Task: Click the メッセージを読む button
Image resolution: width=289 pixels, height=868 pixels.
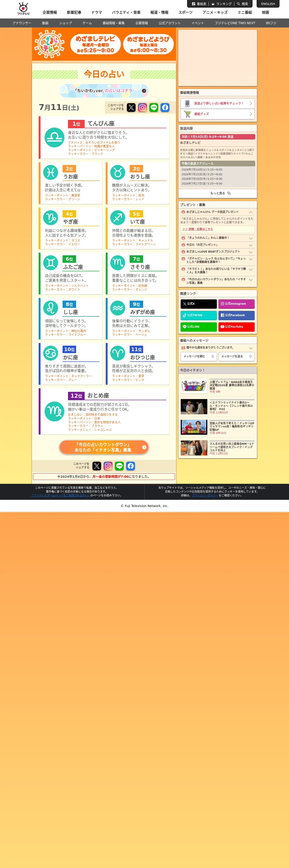Action: point(199,356)
